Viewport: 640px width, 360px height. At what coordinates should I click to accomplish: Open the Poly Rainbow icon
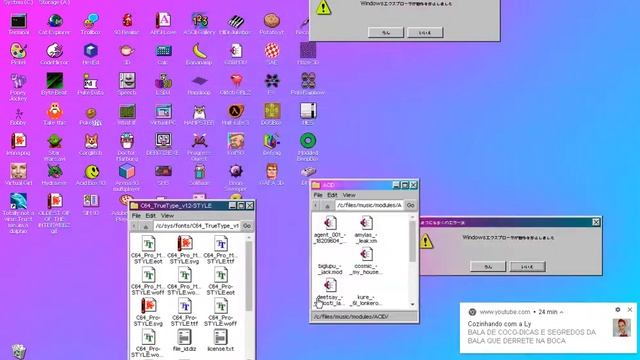[x=308, y=84]
